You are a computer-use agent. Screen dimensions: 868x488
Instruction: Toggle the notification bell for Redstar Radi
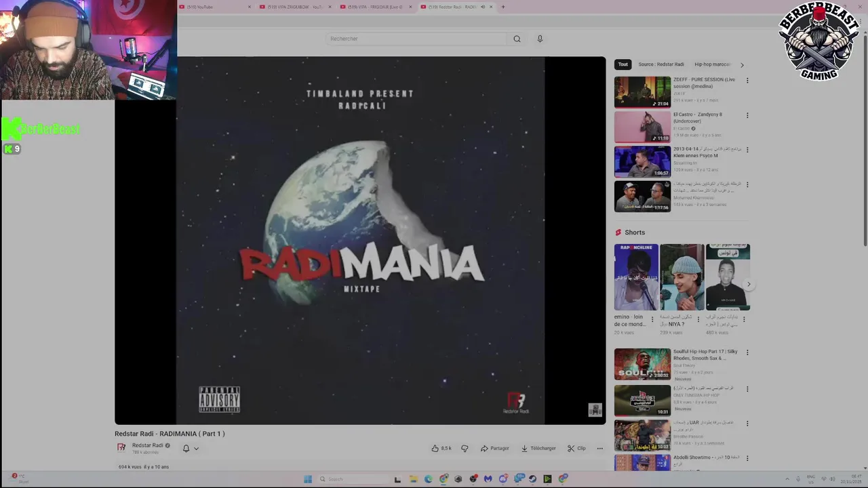(186, 448)
